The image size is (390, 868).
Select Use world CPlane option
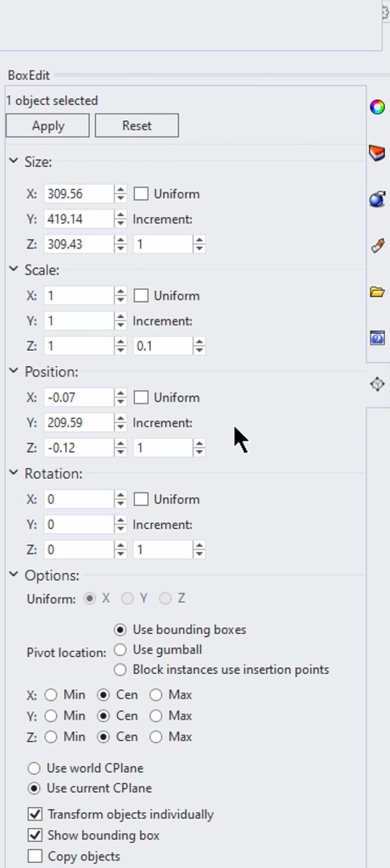[x=35, y=768]
